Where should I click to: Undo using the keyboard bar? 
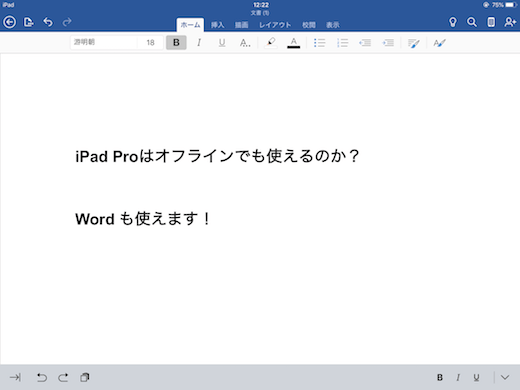coord(42,377)
